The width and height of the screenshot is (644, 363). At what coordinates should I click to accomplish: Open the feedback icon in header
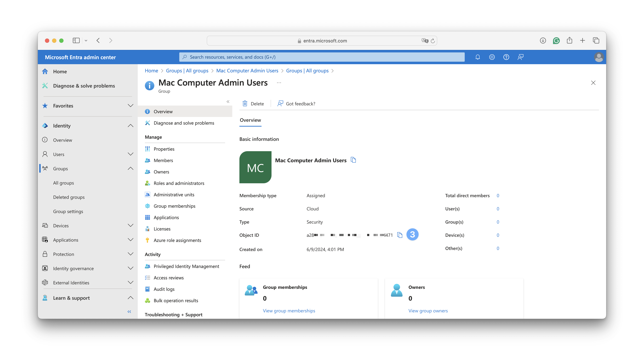coord(521,57)
